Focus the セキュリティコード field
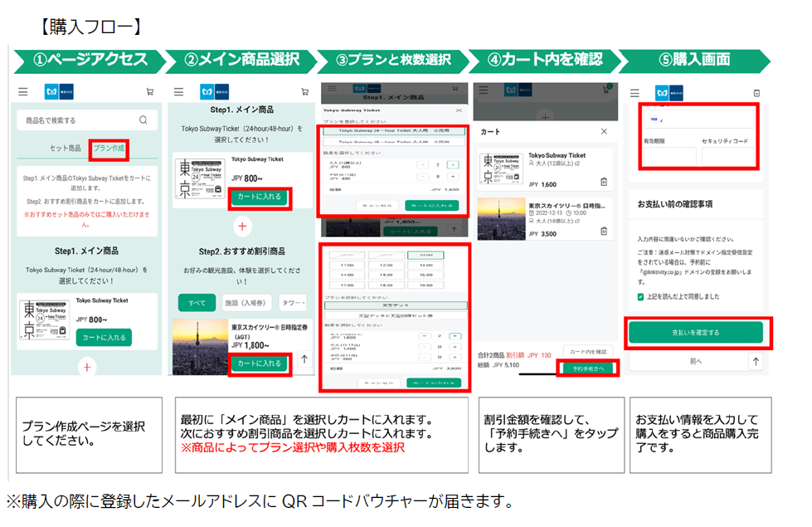 (728, 157)
